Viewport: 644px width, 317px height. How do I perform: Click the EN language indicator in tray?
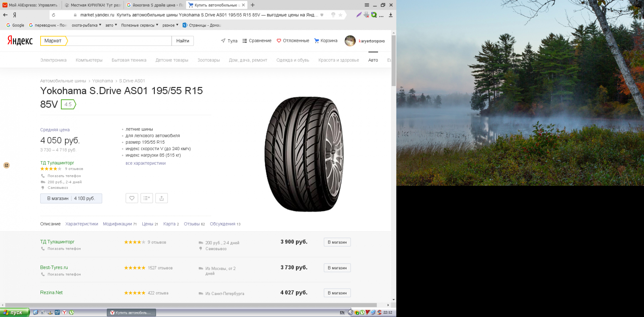click(342, 312)
